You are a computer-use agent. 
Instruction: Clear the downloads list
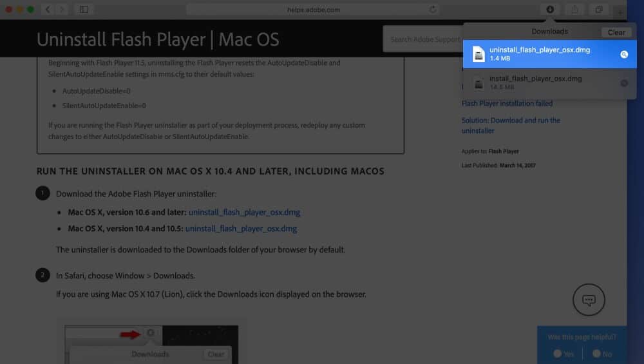[616, 32]
